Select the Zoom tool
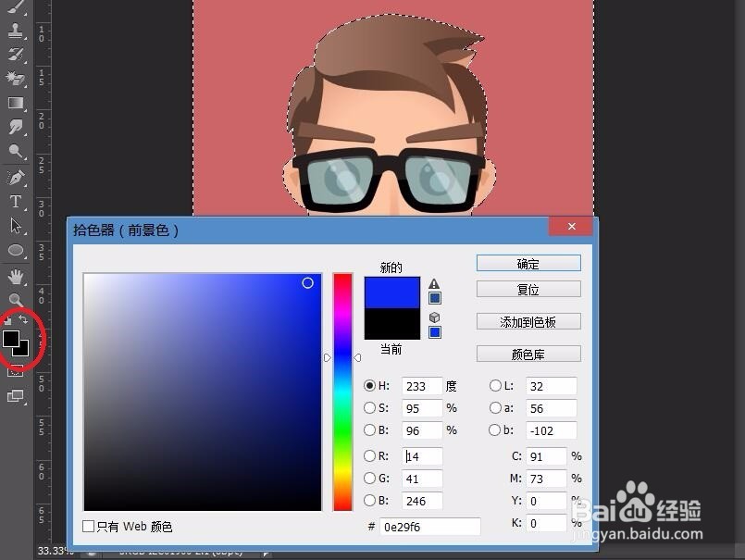745x560 pixels. pyautogui.click(x=16, y=300)
